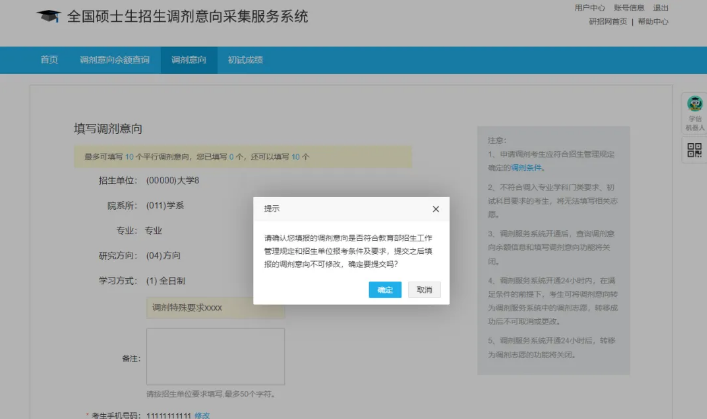Close the 提示 dialog with X
This screenshot has width=707, height=419.
point(435,209)
